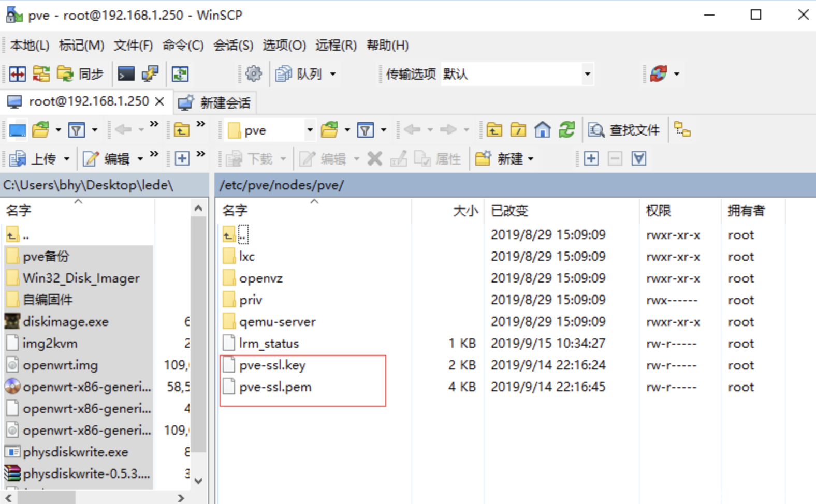The height and width of the screenshot is (504, 816).
Task: Open the remote directory dropdown showing pve
Action: (x=271, y=130)
